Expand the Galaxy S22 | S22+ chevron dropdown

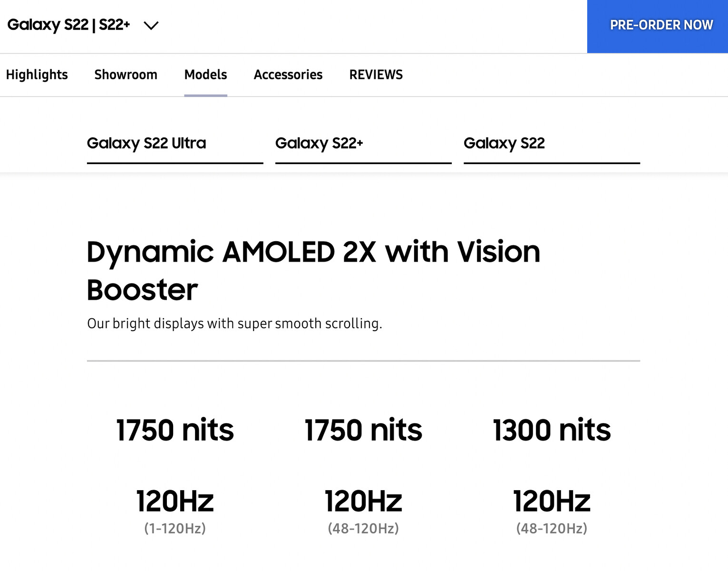[x=151, y=26]
